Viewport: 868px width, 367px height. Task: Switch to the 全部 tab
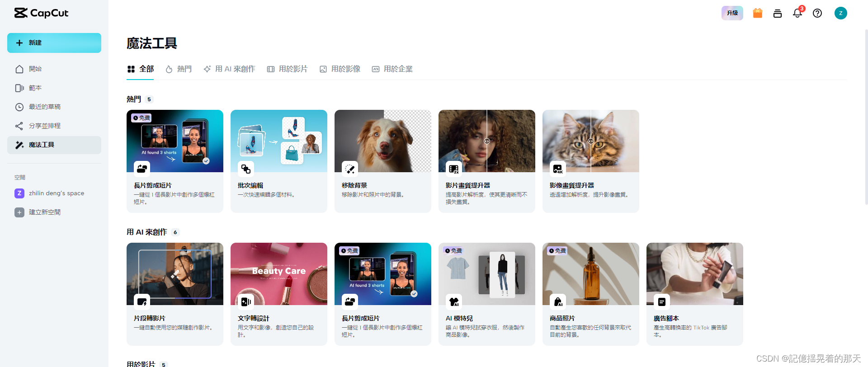(141, 69)
